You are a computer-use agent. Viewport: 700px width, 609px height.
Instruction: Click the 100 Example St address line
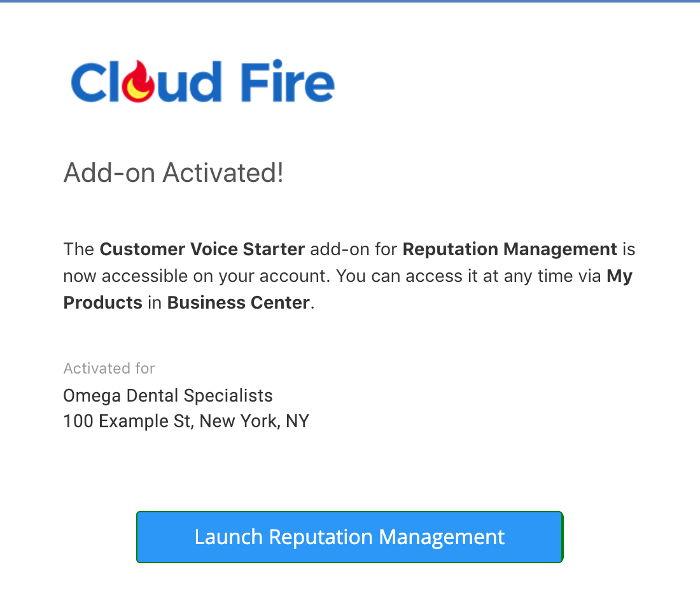(186, 421)
